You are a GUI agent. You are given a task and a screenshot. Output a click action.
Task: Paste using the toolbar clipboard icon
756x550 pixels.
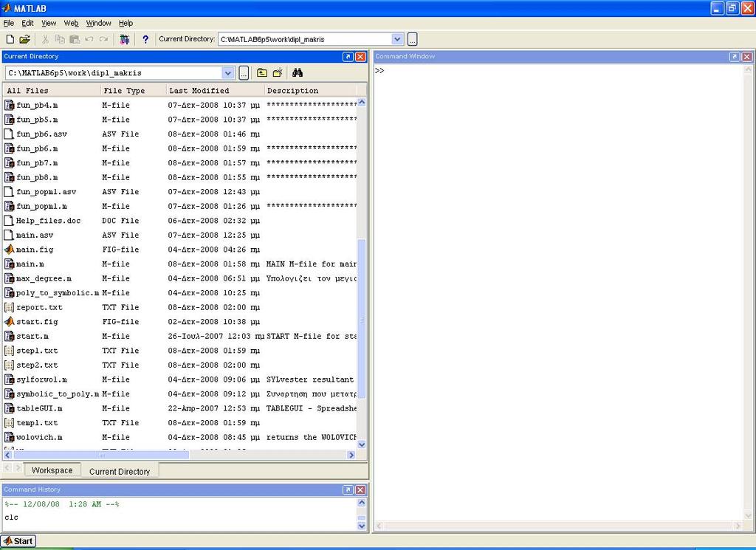(x=75, y=39)
